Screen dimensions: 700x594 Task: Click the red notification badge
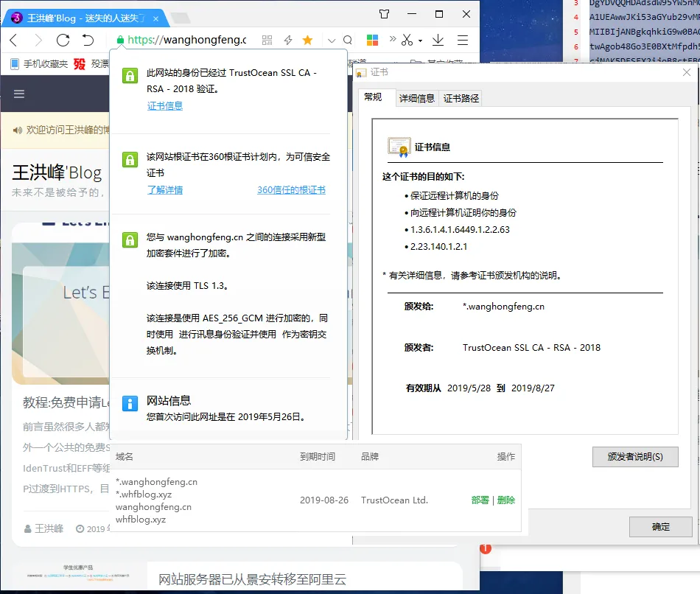(486, 548)
